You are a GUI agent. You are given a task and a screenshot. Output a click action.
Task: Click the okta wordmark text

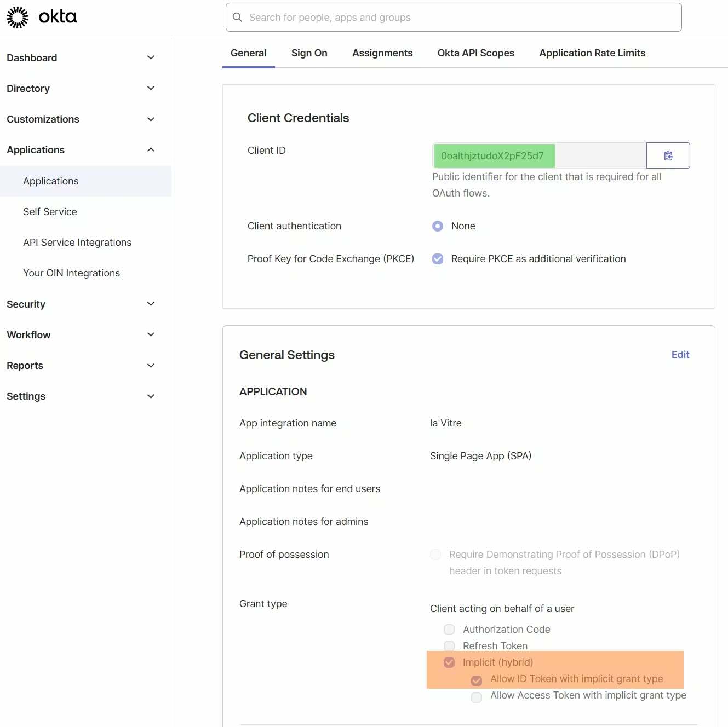click(58, 17)
